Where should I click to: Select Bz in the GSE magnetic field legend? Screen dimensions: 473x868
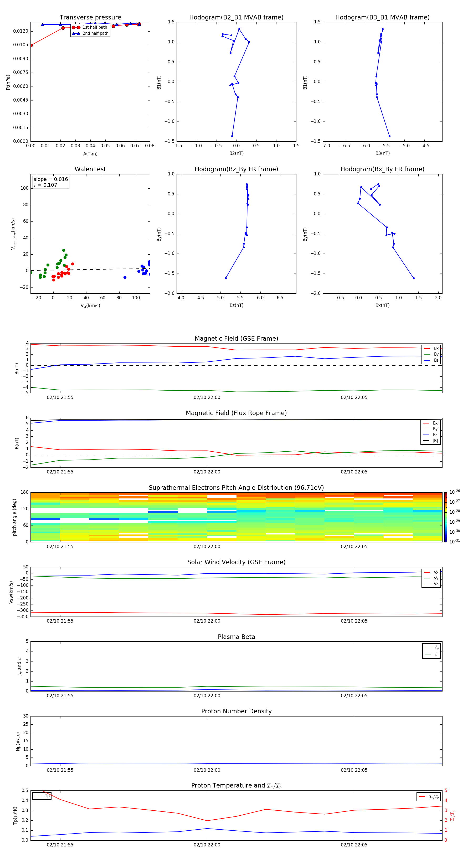(431, 360)
